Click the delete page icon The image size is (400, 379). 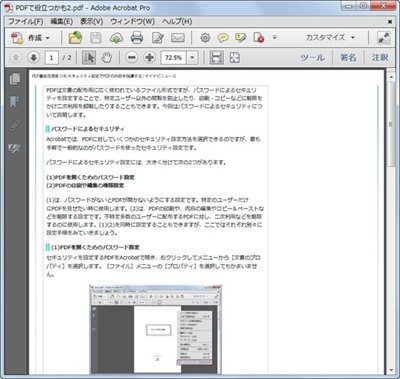click(x=259, y=38)
